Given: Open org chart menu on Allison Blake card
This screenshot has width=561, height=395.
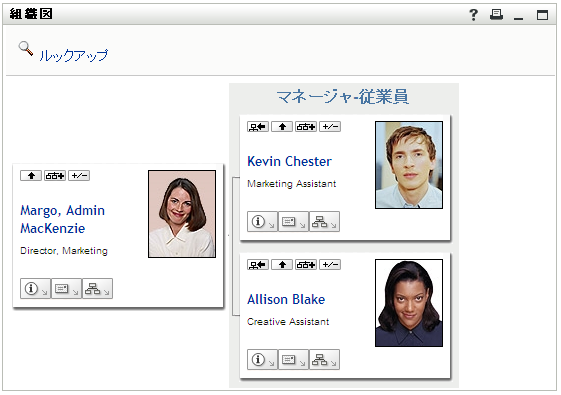Looking at the screenshot, I should tap(324, 360).
